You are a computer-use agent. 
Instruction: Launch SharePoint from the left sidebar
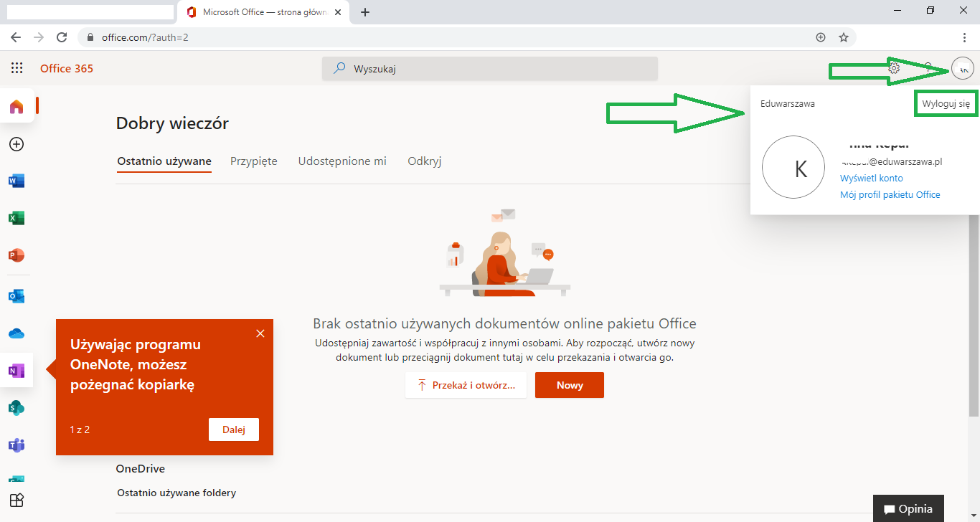coord(16,408)
